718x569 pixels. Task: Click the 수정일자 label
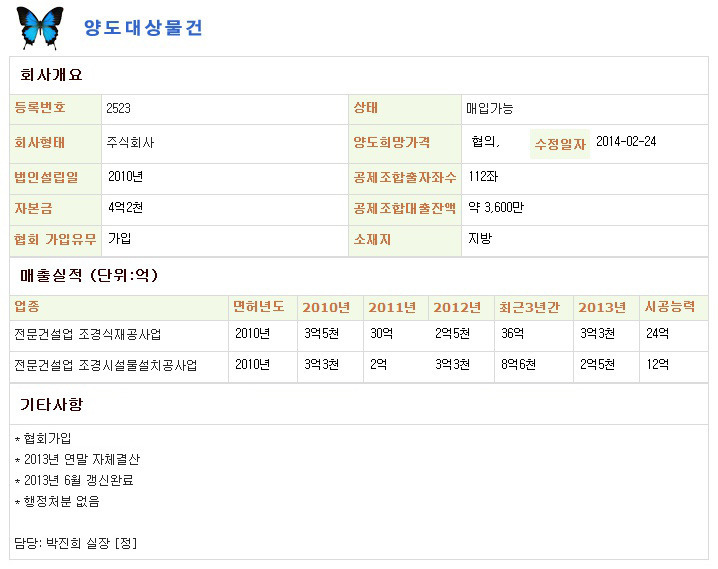click(560, 144)
